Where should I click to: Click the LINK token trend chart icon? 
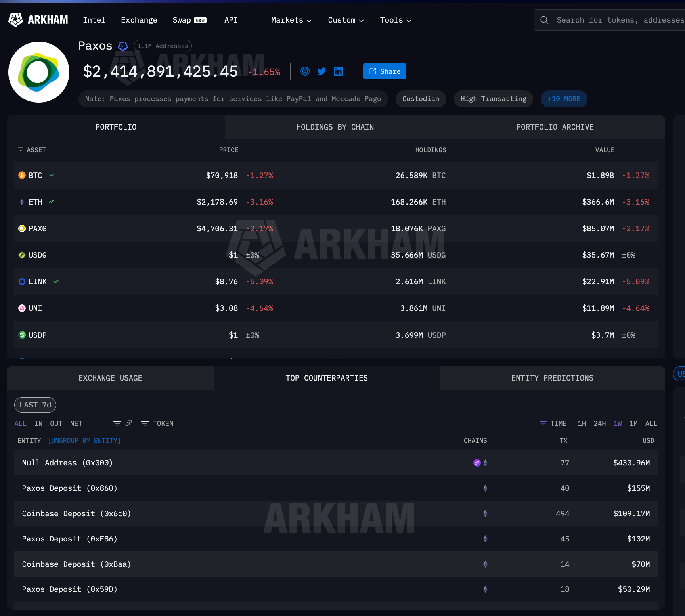coord(56,282)
